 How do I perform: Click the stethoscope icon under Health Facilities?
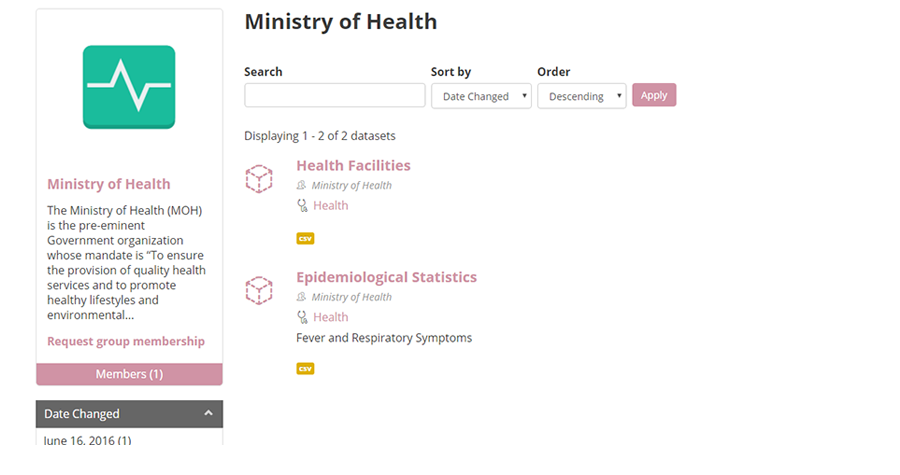click(x=302, y=205)
